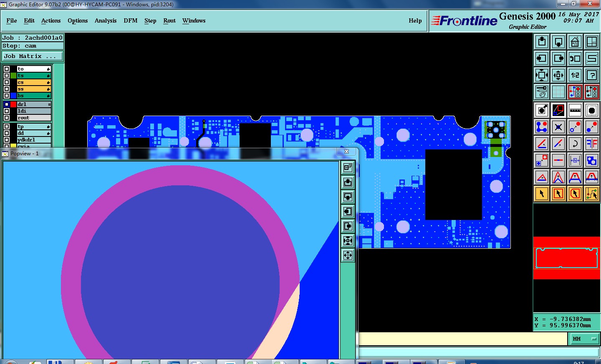This screenshot has height=364, width=601.
Task: Toggle display checkbox for layer ts
Action: click(7, 76)
